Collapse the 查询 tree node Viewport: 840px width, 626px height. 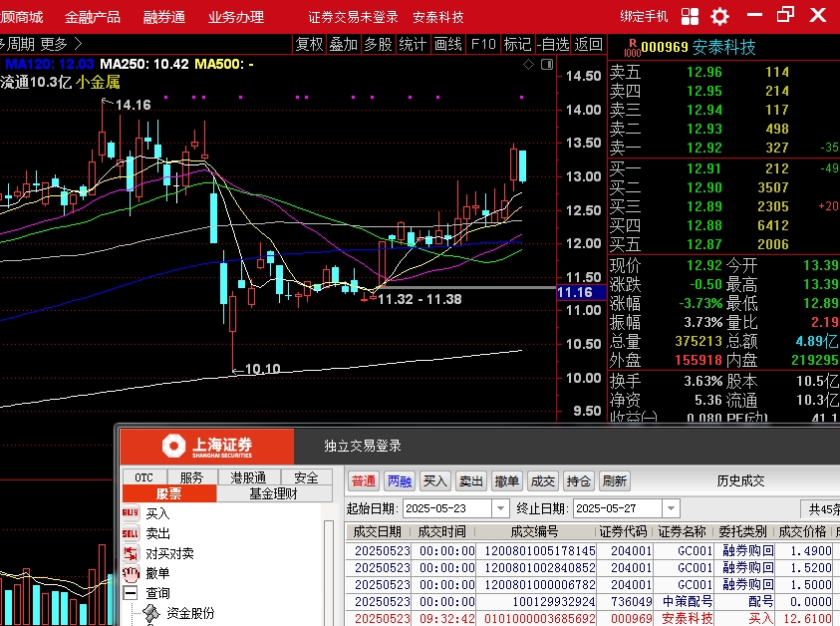[x=131, y=593]
